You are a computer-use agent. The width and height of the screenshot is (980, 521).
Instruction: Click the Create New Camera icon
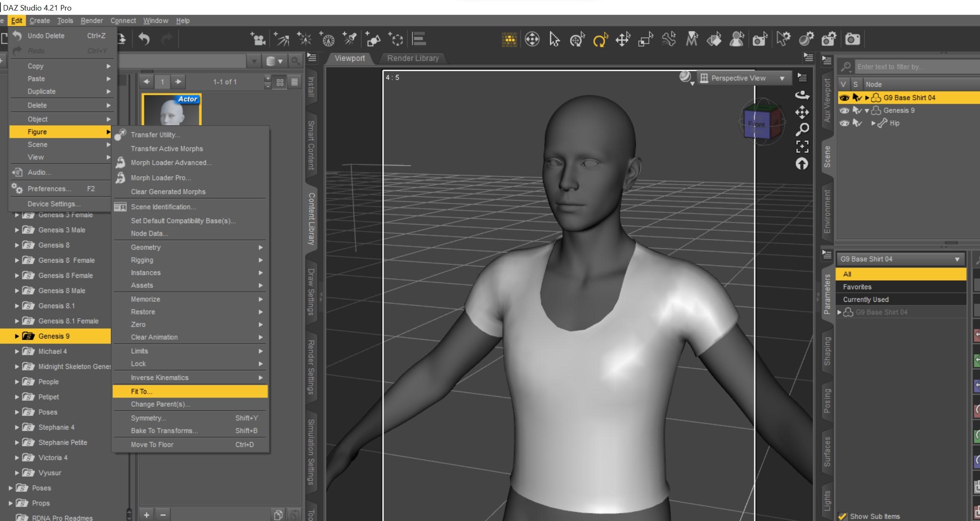coord(257,40)
